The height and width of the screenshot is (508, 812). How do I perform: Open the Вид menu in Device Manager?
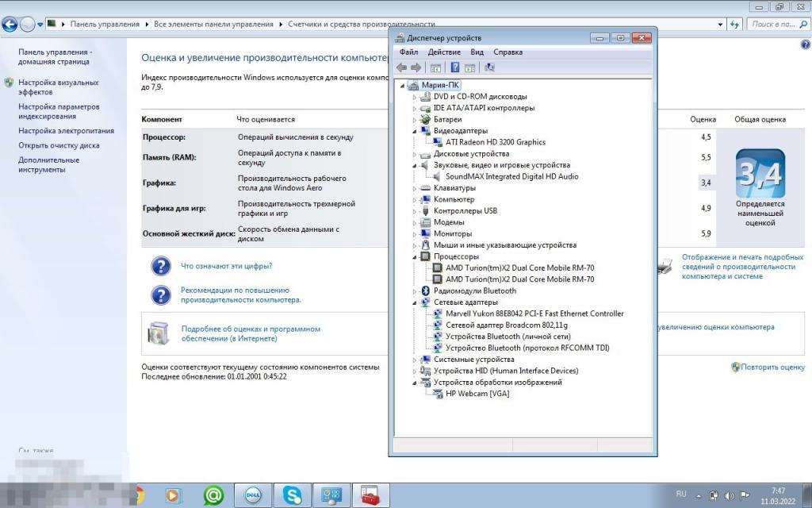point(477,52)
